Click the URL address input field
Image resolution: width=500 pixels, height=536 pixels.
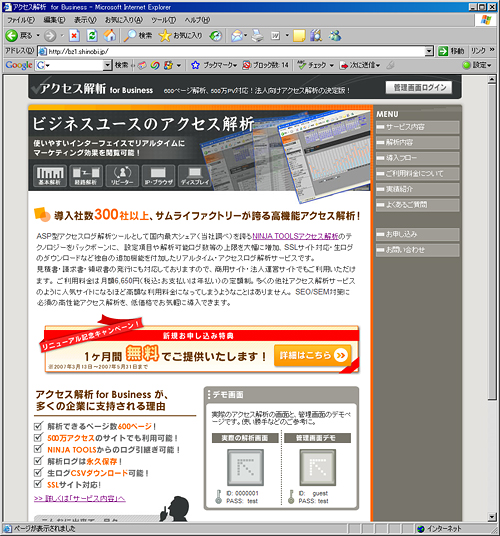click(x=231, y=51)
